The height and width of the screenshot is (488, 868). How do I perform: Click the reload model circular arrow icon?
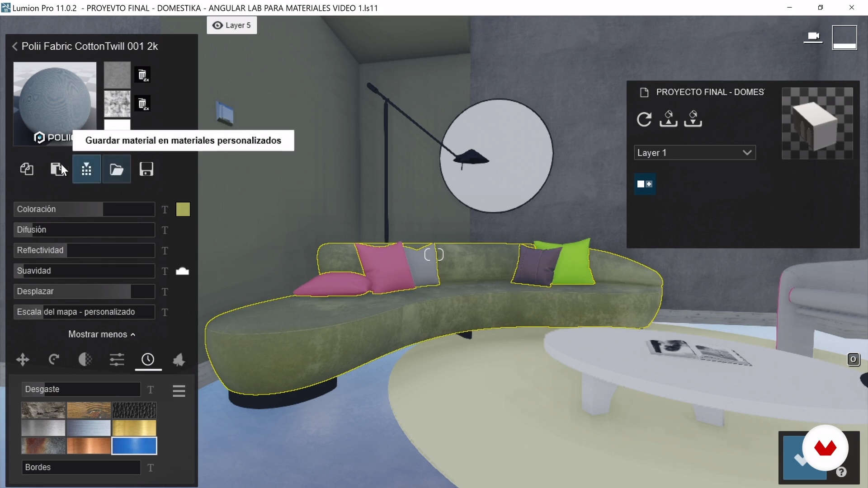click(x=644, y=119)
